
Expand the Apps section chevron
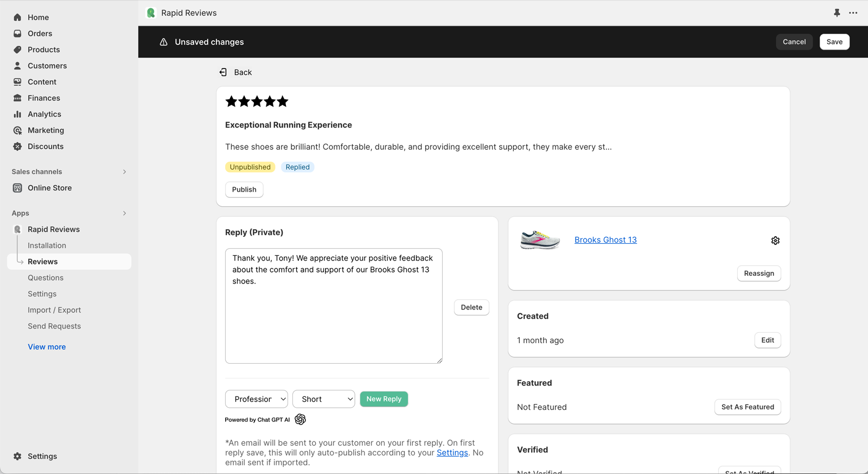124,213
